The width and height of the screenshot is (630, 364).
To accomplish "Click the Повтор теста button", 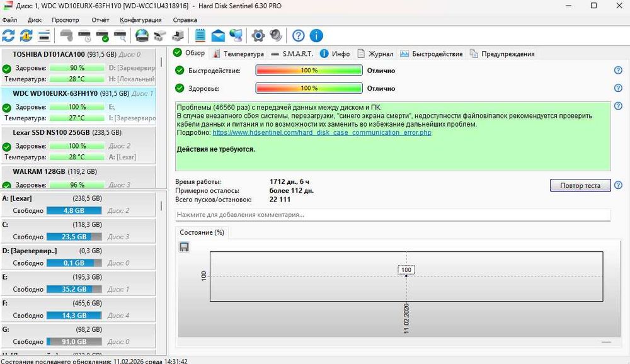I will pos(580,186).
